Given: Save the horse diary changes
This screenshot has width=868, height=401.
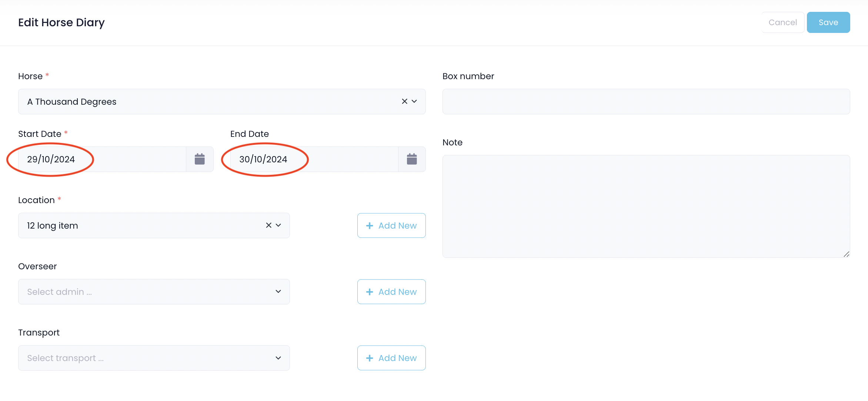Looking at the screenshot, I should pyautogui.click(x=828, y=23).
